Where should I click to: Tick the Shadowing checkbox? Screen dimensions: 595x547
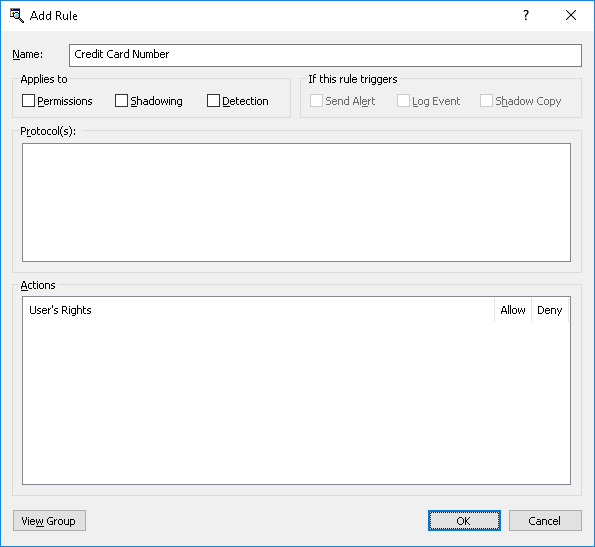(x=121, y=101)
